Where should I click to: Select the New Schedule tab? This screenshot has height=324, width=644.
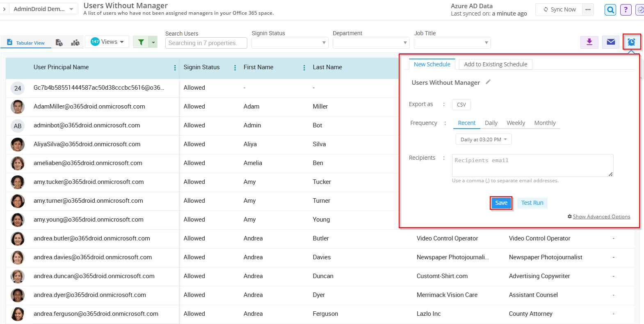(x=432, y=64)
